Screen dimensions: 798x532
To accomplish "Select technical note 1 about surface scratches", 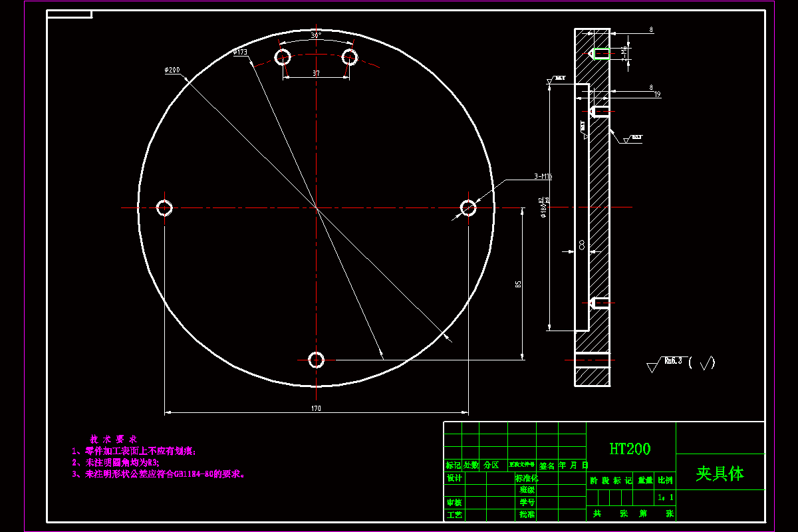I will (x=134, y=451).
